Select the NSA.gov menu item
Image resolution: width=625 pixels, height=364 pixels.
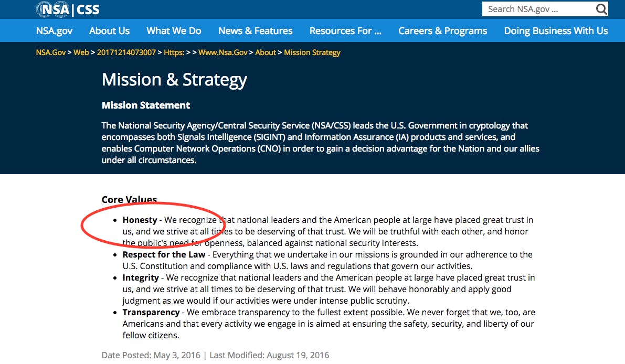point(54,30)
